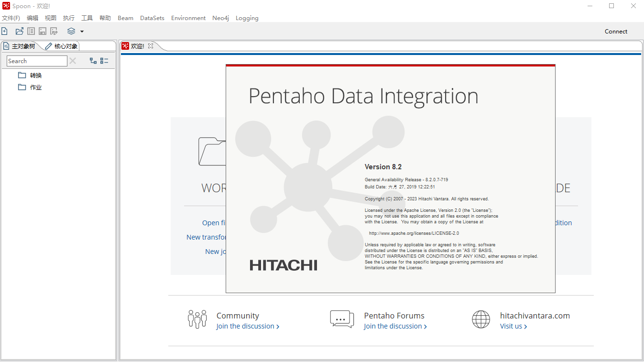
Task: Click the partially hidden Open file link
Action: click(x=214, y=223)
